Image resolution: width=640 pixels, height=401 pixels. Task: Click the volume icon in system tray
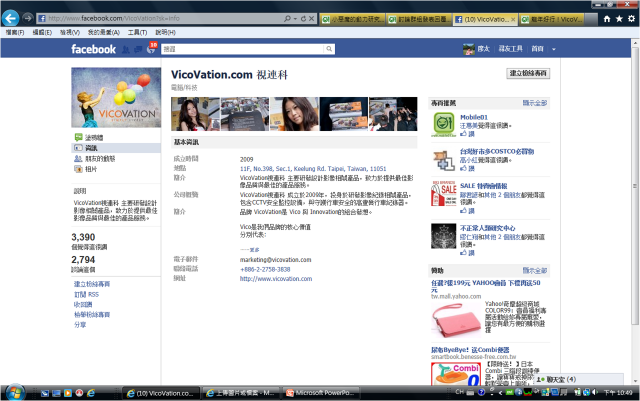(x=595, y=392)
